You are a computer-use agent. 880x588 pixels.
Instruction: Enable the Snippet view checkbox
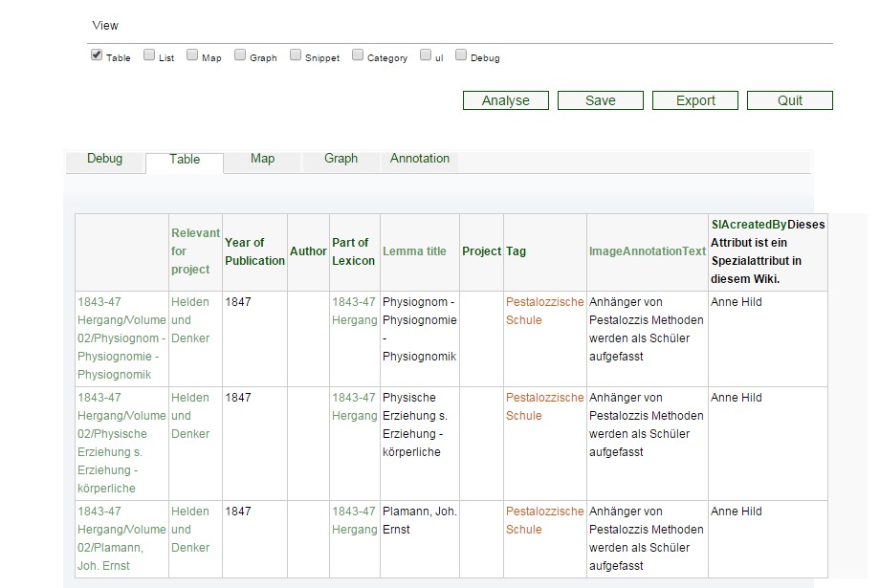(x=296, y=54)
